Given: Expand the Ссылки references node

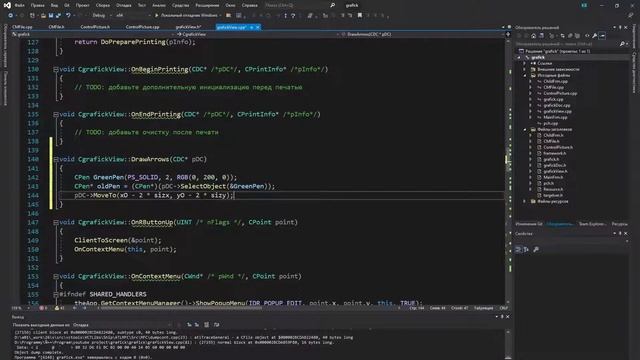Looking at the screenshot, I should [525, 64].
